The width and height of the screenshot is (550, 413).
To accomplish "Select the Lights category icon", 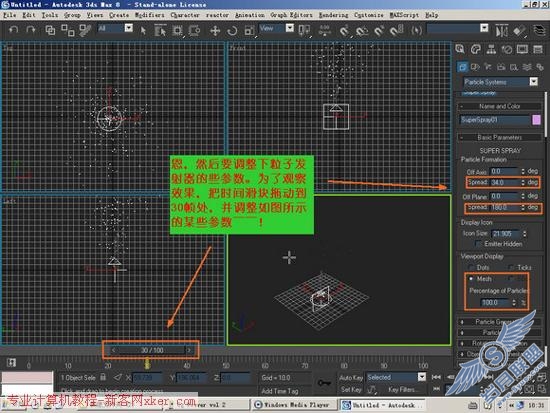I will 488,66.
